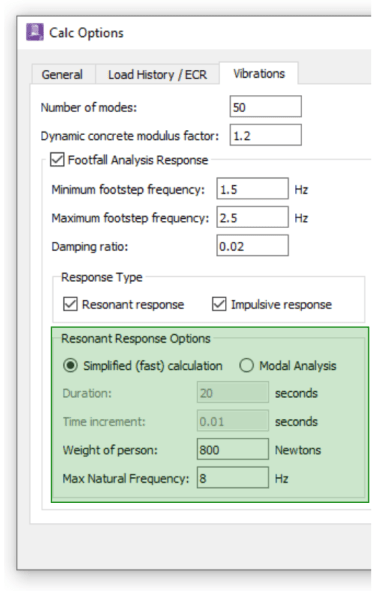Screen dimensions: 374x591
Task: Uncheck the Impulsive response checkbox
Action: [x=219, y=304]
